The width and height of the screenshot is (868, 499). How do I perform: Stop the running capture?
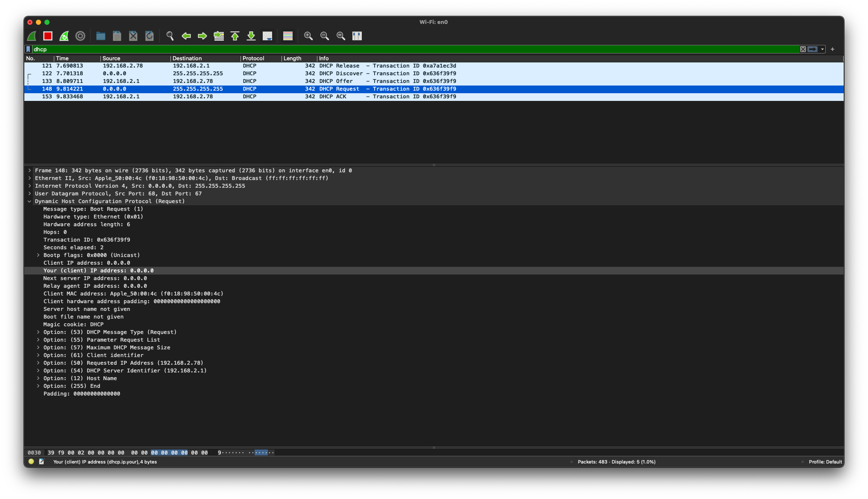click(48, 36)
